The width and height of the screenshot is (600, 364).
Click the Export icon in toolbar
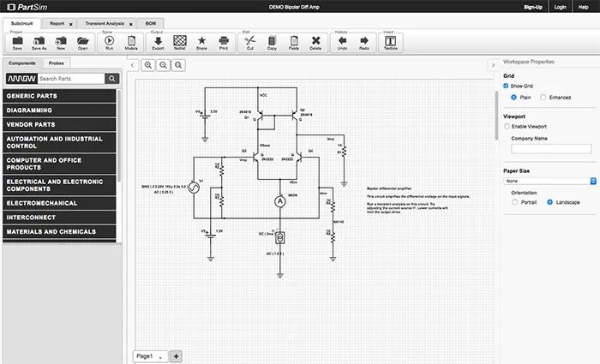[x=158, y=40]
